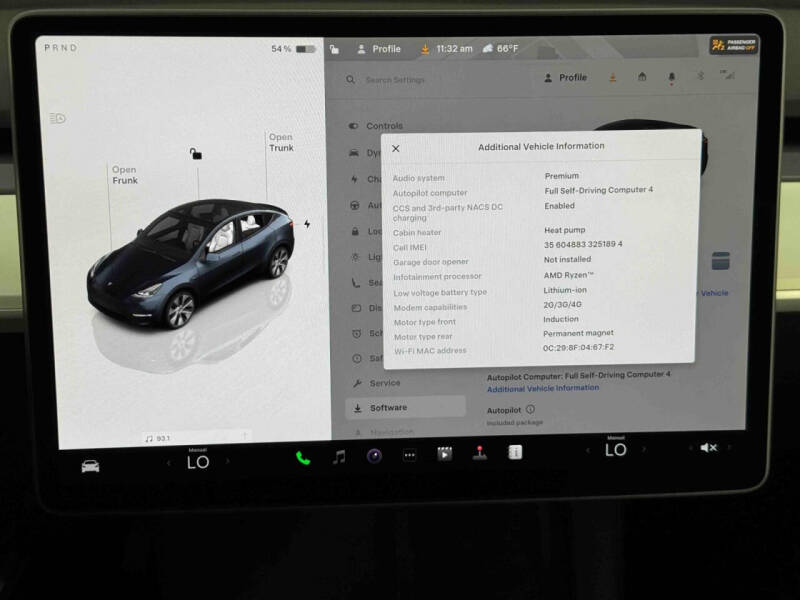Tap the Lithium-ion battery type value

pyautogui.click(x=565, y=290)
